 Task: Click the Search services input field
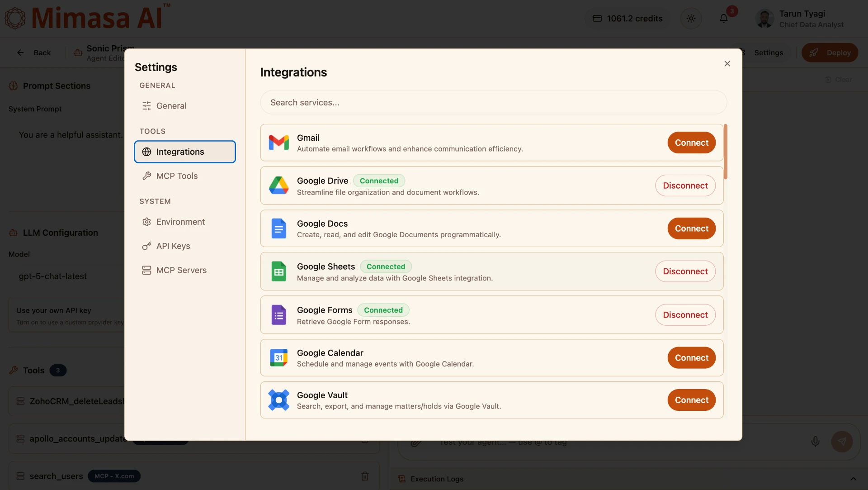tap(493, 103)
